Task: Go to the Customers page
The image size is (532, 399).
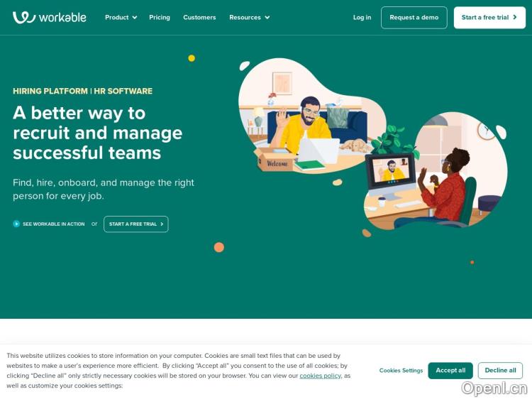Action: [199, 17]
